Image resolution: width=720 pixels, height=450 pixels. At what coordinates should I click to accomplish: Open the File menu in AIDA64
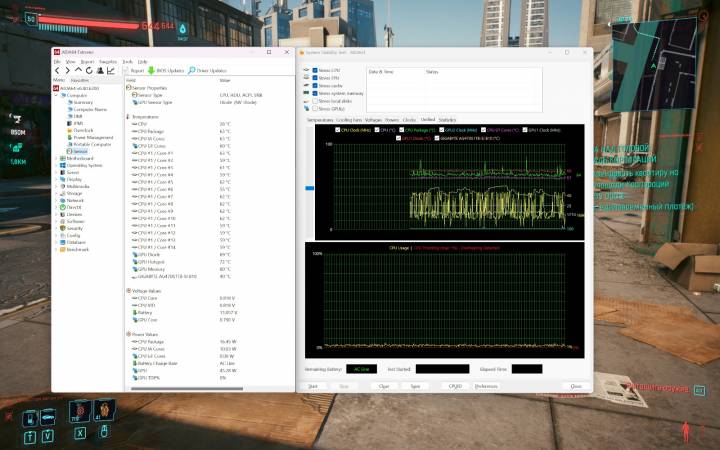(x=57, y=62)
